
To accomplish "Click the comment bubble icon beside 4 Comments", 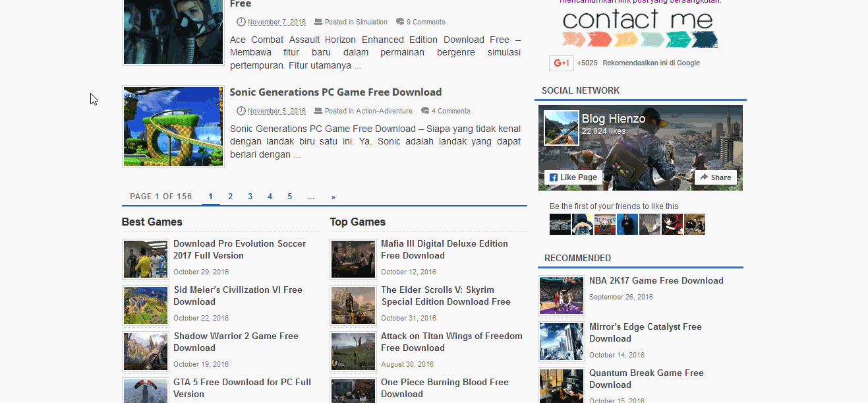I will 425,111.
